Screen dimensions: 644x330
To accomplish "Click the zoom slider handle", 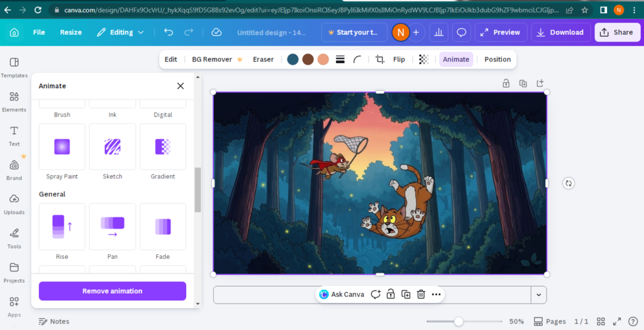I will (x=458, y=321).
